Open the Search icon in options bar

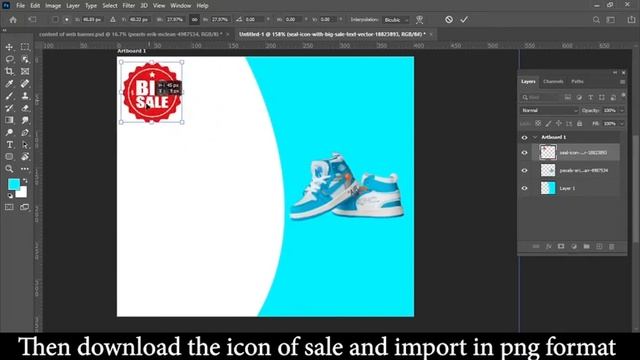pos(596,20)
